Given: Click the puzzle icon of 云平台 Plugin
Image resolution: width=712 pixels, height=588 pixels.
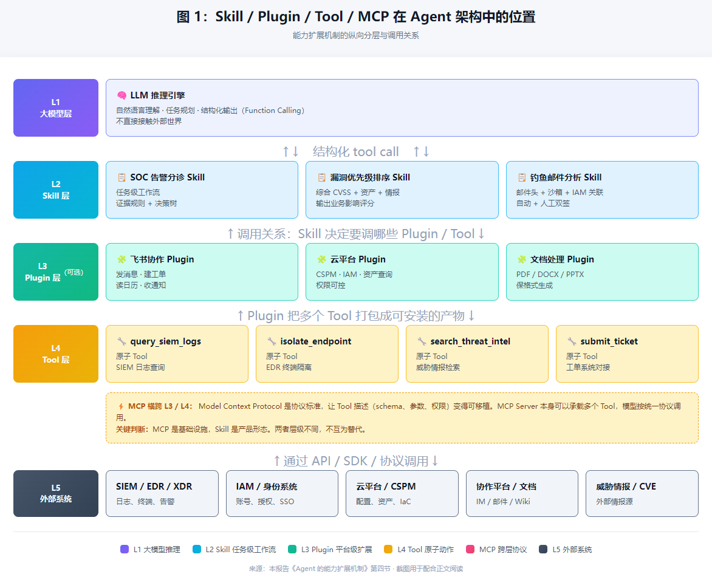Looking at the screenshot, I should (x=321, y=259).
